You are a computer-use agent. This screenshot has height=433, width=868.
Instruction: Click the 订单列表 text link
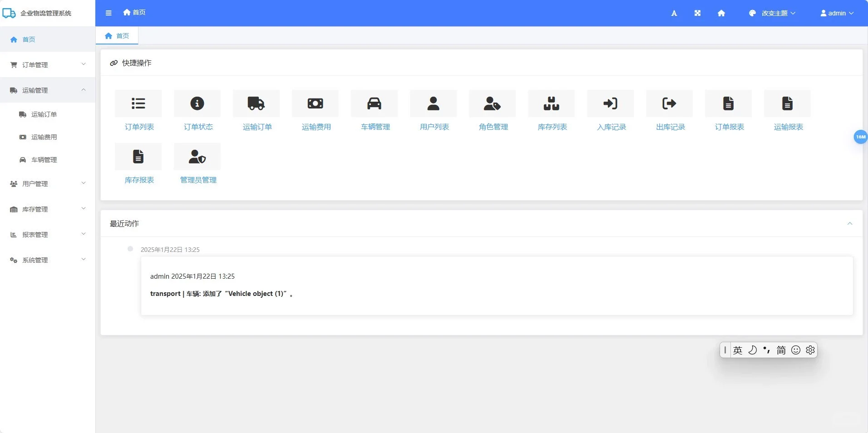point(139,127)
